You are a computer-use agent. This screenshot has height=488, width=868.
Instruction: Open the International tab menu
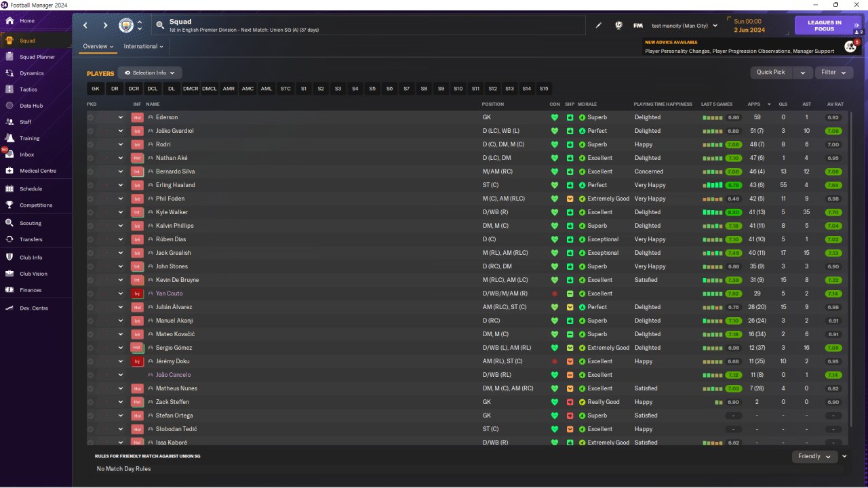click(144, 47)
